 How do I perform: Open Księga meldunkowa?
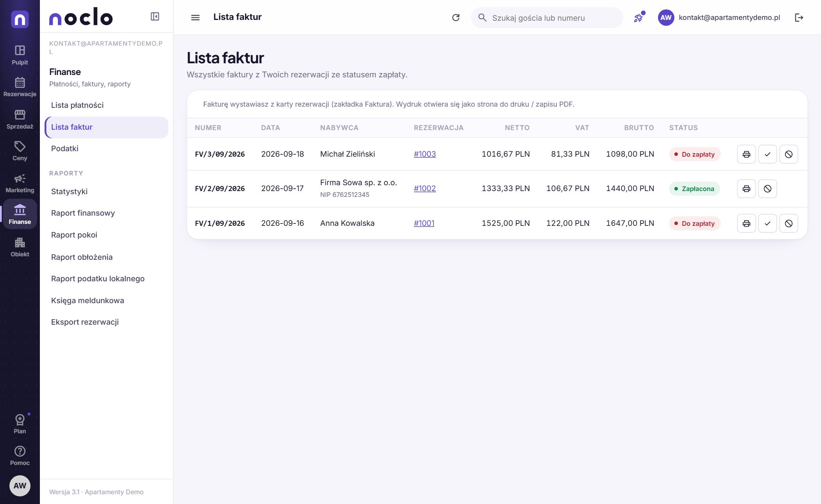coord(106,300)
